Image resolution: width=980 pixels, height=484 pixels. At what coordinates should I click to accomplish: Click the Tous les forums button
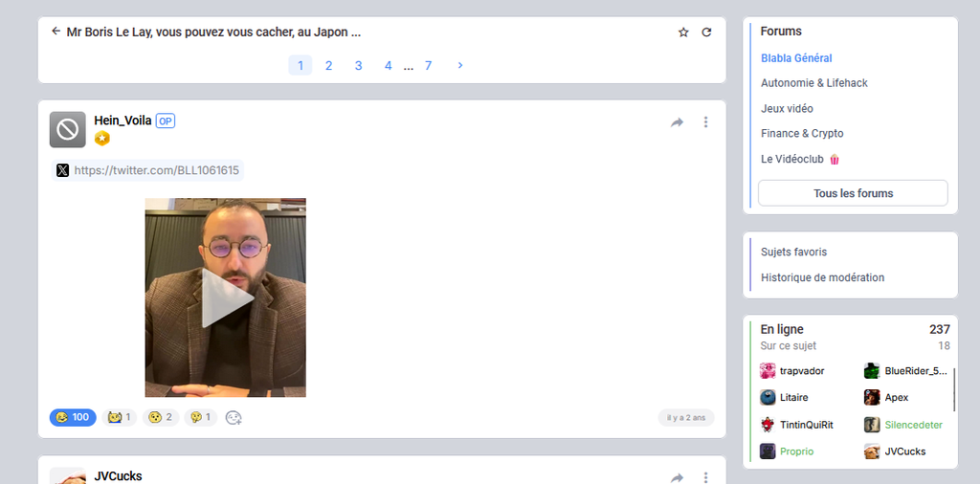853,193
